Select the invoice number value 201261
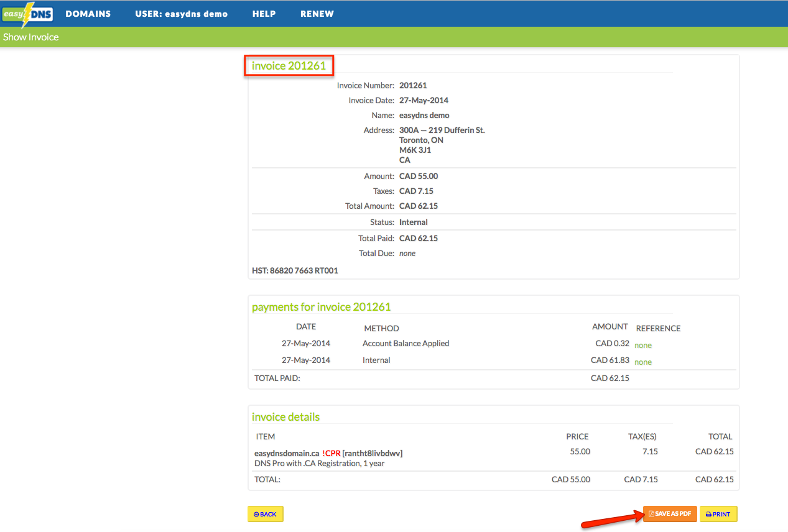The height and width of the screenshot is (532, 788). point(413,85)
